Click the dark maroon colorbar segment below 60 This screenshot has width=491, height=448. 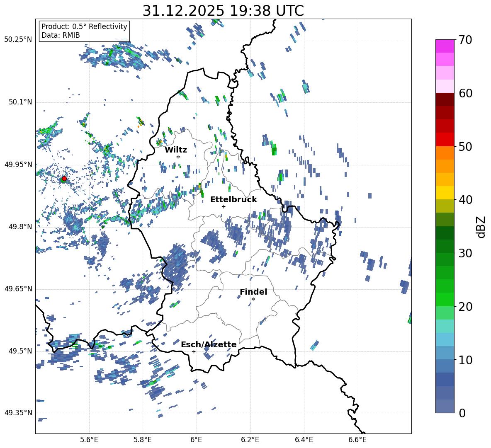coord(445,99)
